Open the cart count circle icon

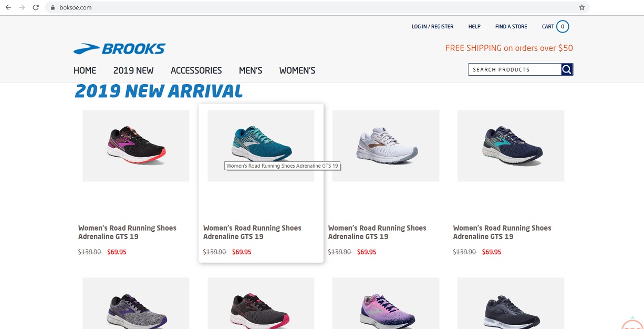(563, 26)
